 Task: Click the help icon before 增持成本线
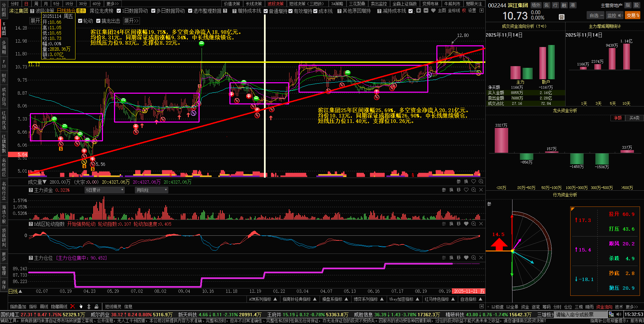pyautogui.click(x=234, y=11)
